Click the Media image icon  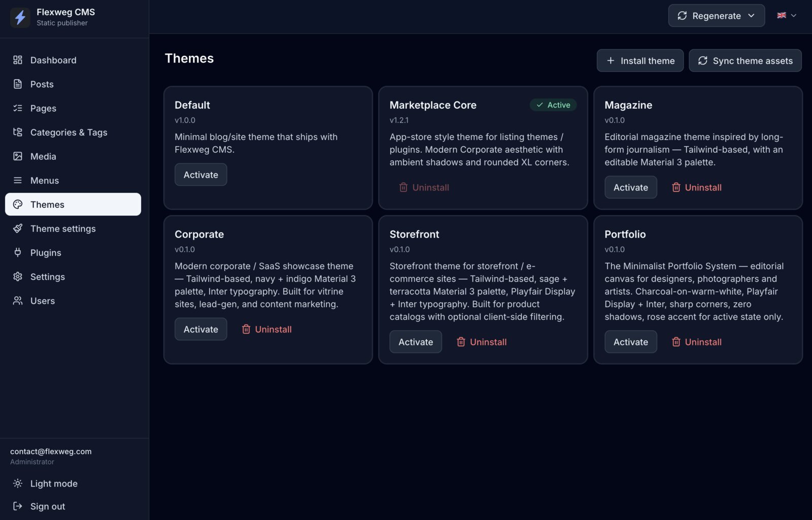18,156
